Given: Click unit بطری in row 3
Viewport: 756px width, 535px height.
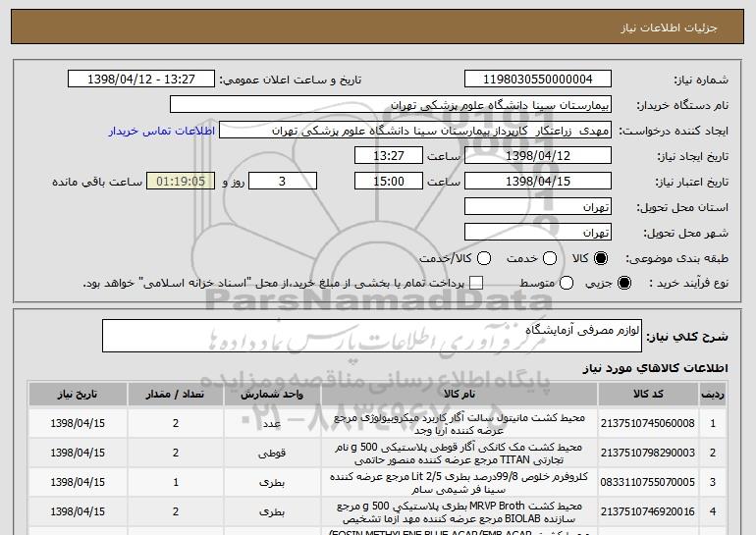Looking at the screenshot, I should coord(272,482).
